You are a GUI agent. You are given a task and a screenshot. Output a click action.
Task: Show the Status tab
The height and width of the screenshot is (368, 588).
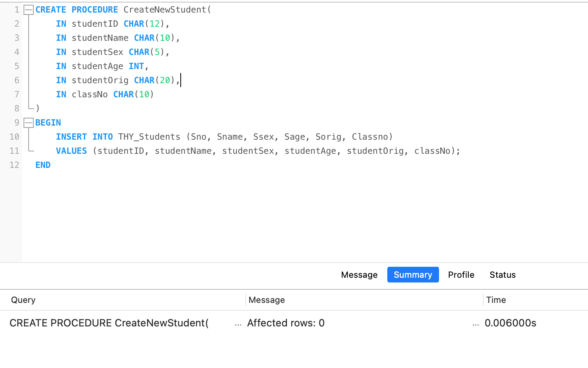coord(502,275)
